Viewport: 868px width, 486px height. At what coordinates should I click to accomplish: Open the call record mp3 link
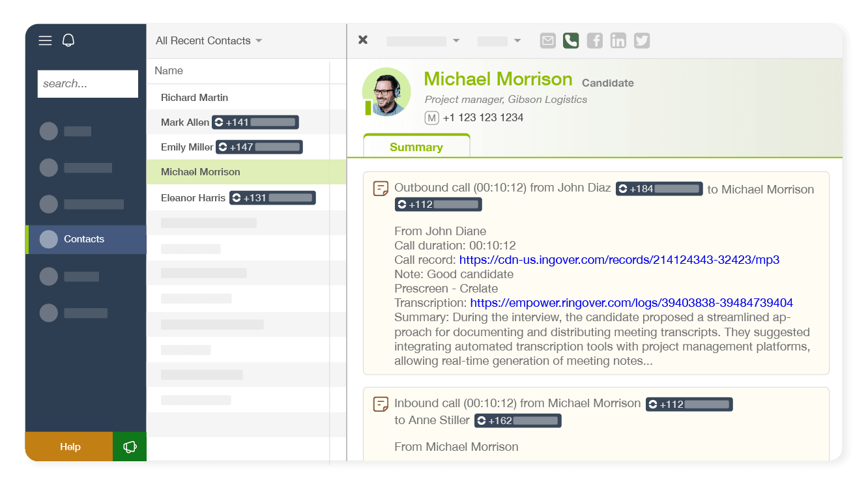point(619,259)
